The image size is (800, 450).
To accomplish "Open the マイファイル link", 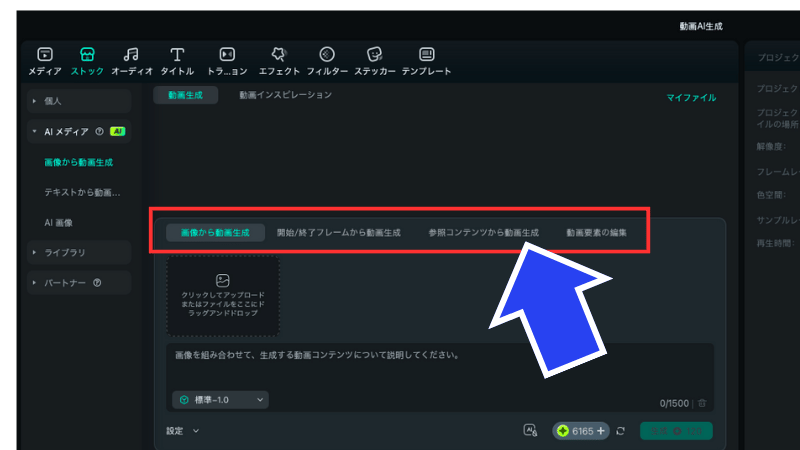I will point(691,98).
